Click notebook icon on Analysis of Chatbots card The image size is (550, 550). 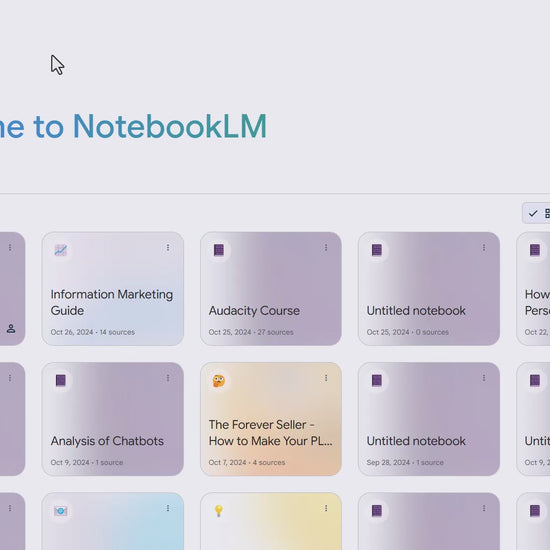[61, 380]
